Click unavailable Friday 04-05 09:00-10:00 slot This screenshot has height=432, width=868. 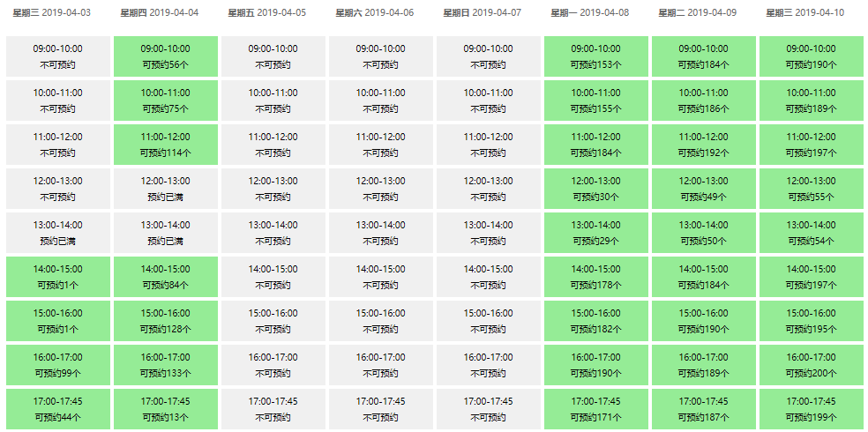273,56
